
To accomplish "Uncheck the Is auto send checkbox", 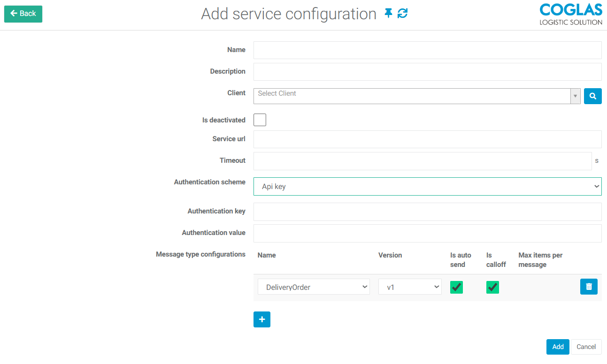I will tap(456, 287).
